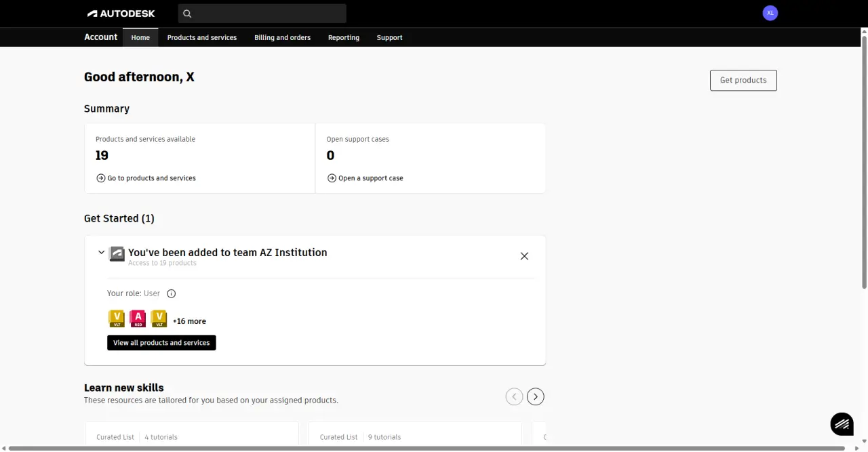Open the Home tab
The image size is (868, 452).
[x=140, y=37]
